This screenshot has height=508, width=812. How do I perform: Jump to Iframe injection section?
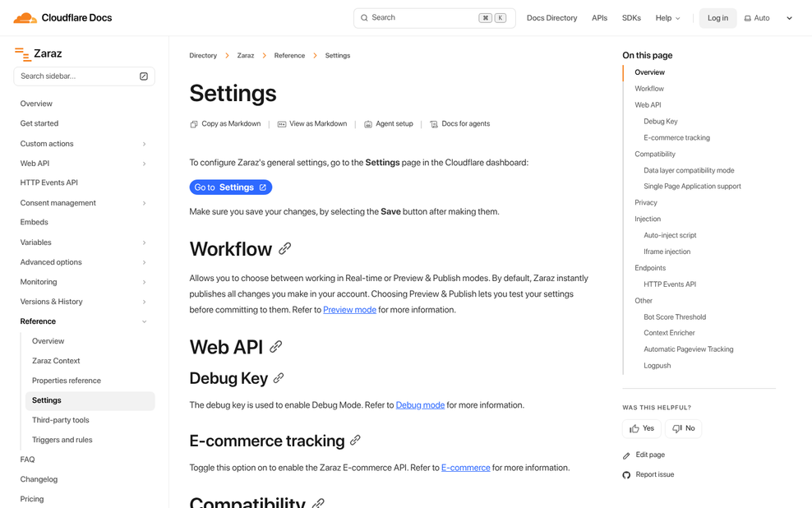[x=667, y=252]
